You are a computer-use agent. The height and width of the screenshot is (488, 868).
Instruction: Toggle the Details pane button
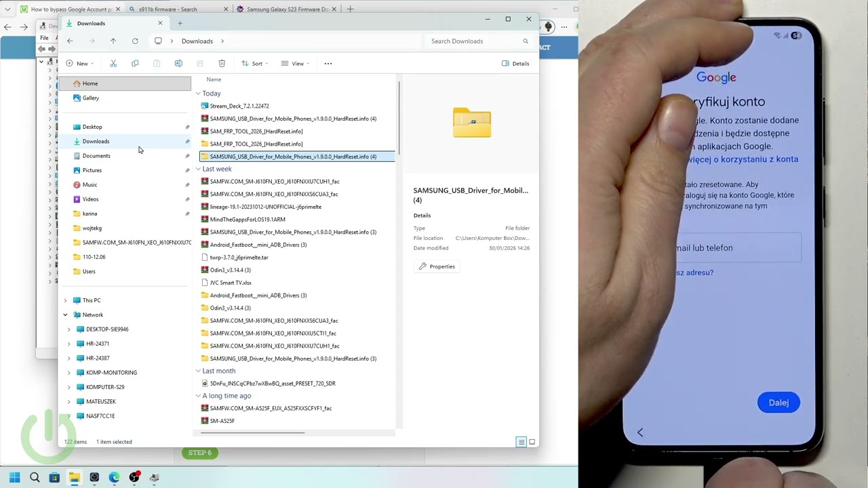pos(515,64)
